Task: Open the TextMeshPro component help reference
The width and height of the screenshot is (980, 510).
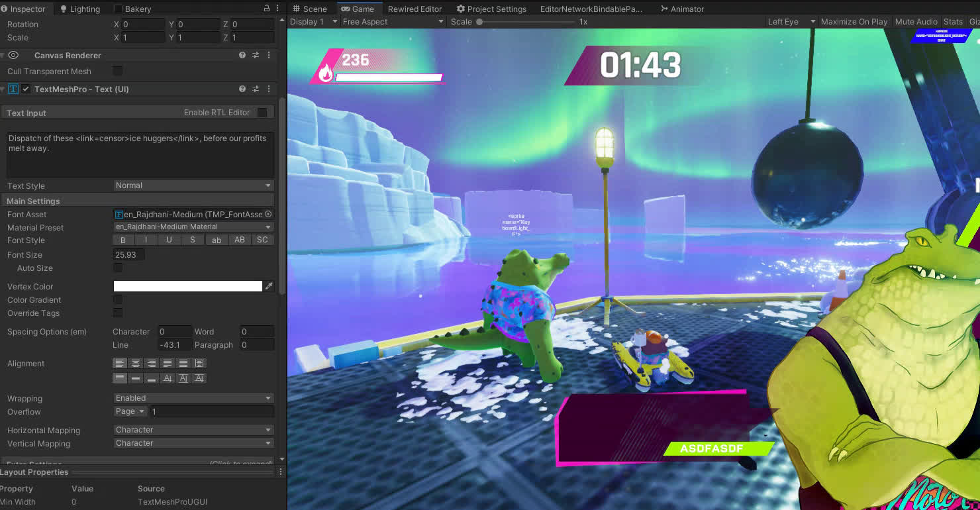Action: [x=242, y=89]
